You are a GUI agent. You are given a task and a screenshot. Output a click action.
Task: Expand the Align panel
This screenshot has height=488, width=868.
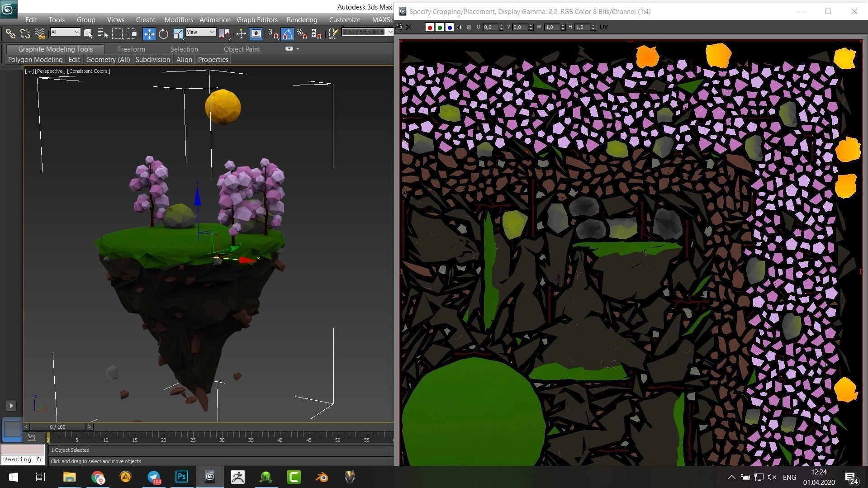(x=184, y=60)
